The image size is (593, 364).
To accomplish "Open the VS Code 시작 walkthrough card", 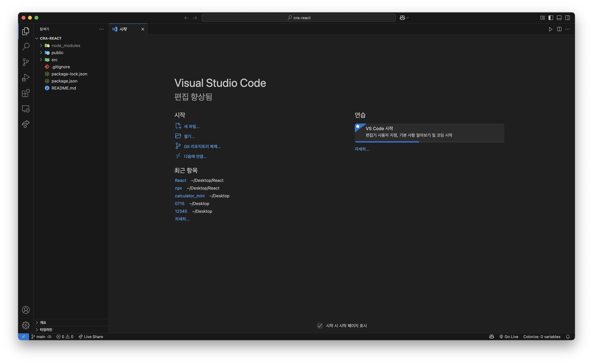I will [429, 133].
